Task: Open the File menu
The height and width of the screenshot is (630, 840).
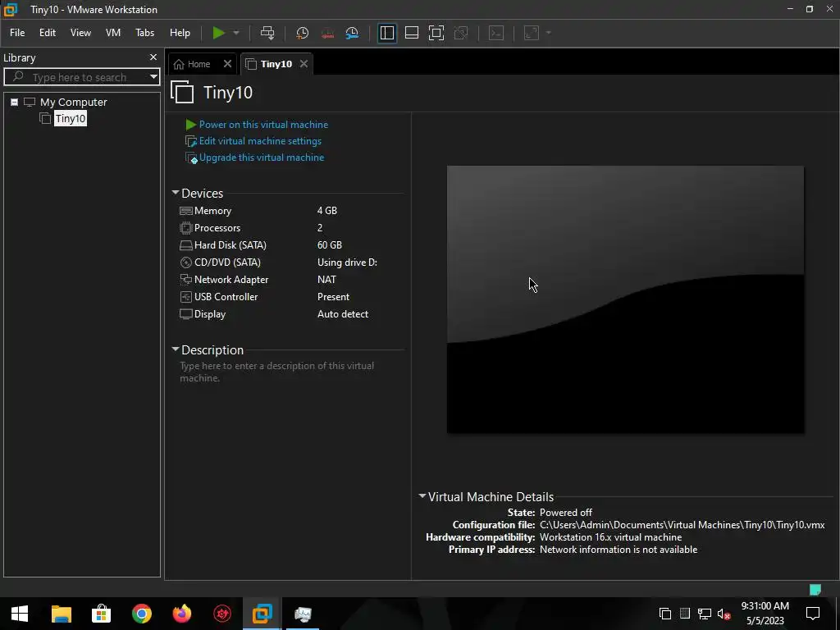Action: pyautogui.click(x=17, y=33)
